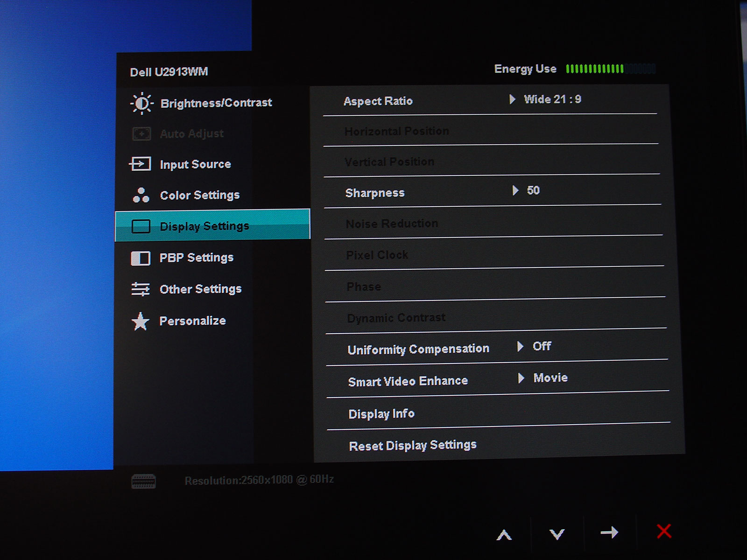Select the Sharpness option

click(x=375, y=193)
